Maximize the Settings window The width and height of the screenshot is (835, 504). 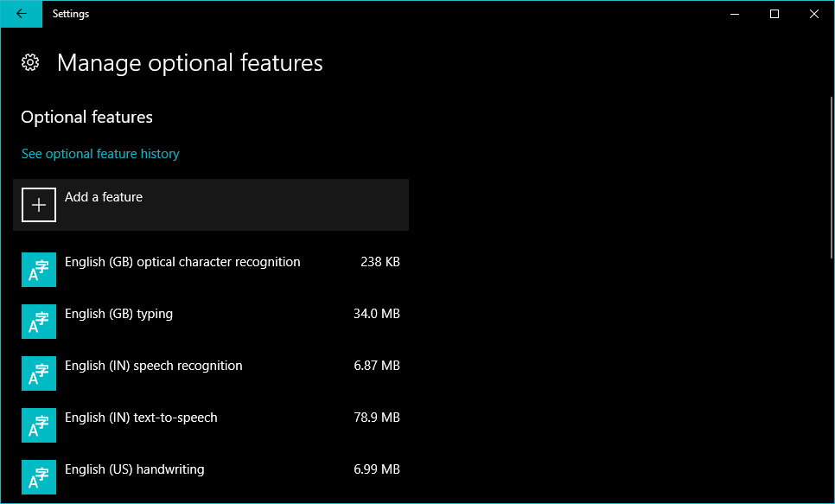click(x=774, y=14)
